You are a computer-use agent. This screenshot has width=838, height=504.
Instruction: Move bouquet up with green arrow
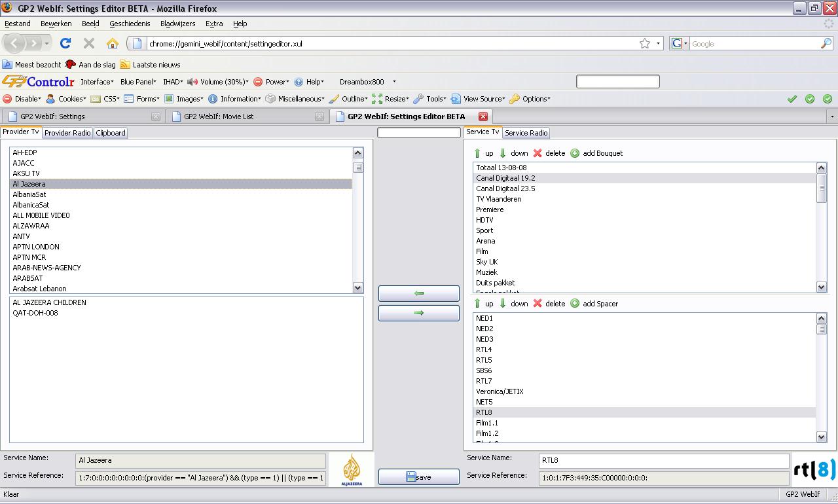(x=484, y=153)
